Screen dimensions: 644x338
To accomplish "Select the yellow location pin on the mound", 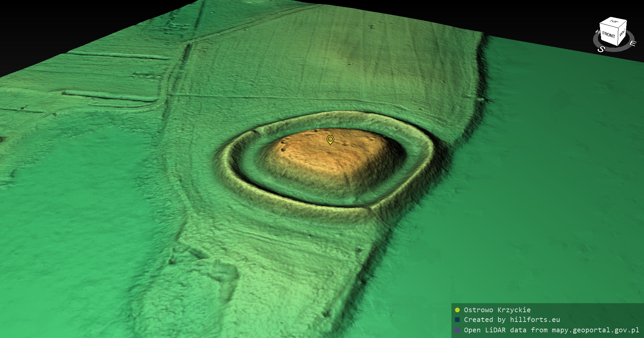I will (330, 139).
